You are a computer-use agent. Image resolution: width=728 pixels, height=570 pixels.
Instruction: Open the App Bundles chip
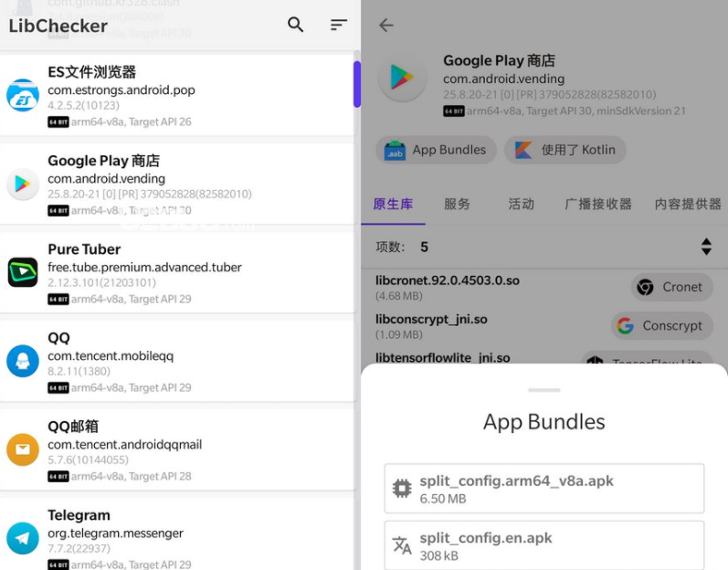click(436, 150)
